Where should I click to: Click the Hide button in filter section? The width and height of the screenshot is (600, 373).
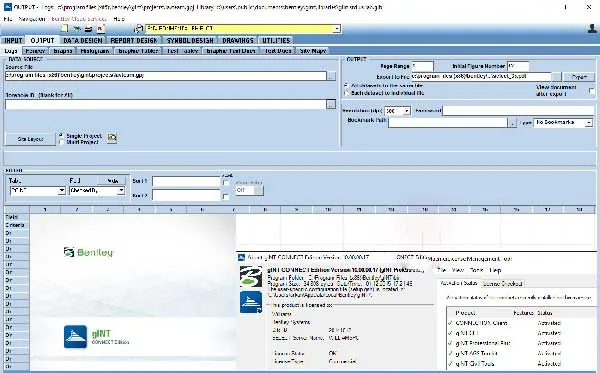click(x=112, y=181)
